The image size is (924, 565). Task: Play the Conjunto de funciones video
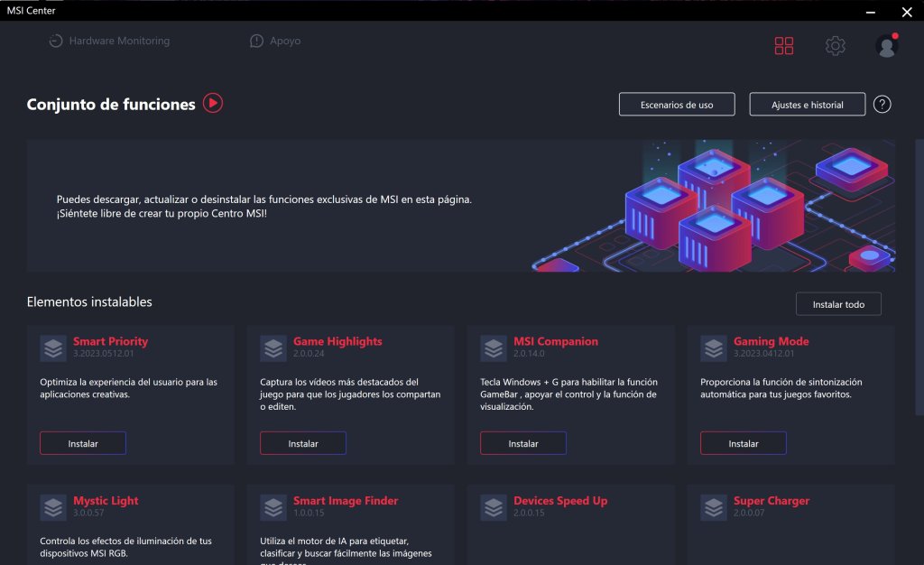[213, 103]
